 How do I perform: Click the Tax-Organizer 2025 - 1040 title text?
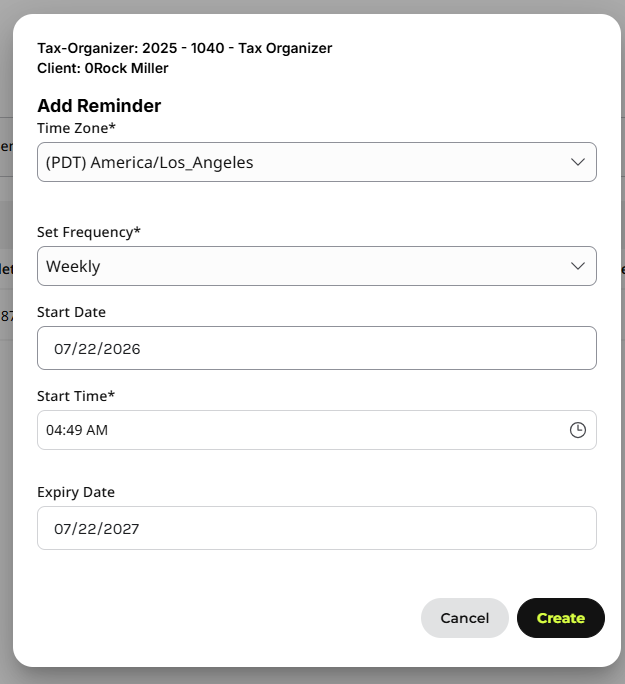click(x=184, y=48)
